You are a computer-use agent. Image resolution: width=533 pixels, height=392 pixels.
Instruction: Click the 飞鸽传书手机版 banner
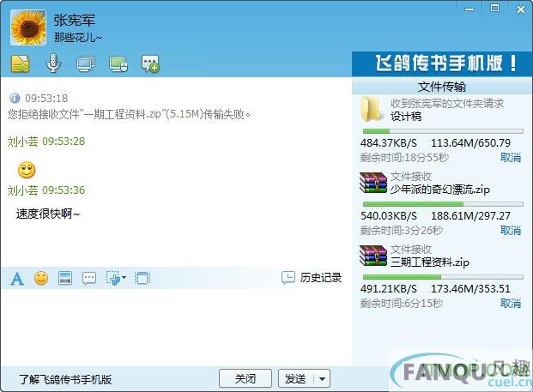(442, 63)
